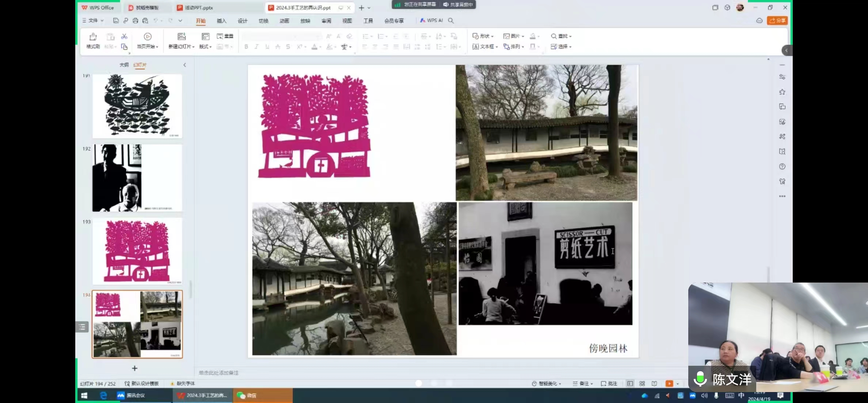Open the 放映 Slideshow ribbon tab

pyautogui.click(x=305, y=21)
